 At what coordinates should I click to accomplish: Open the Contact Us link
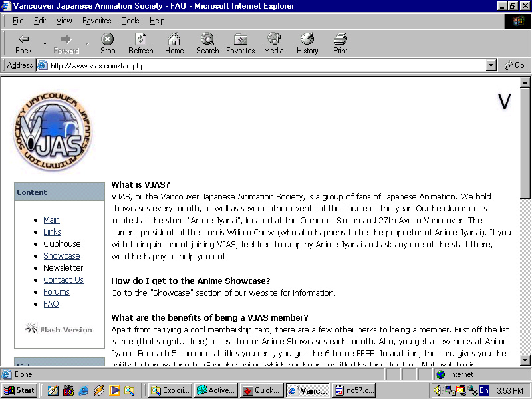coord(63,279)
